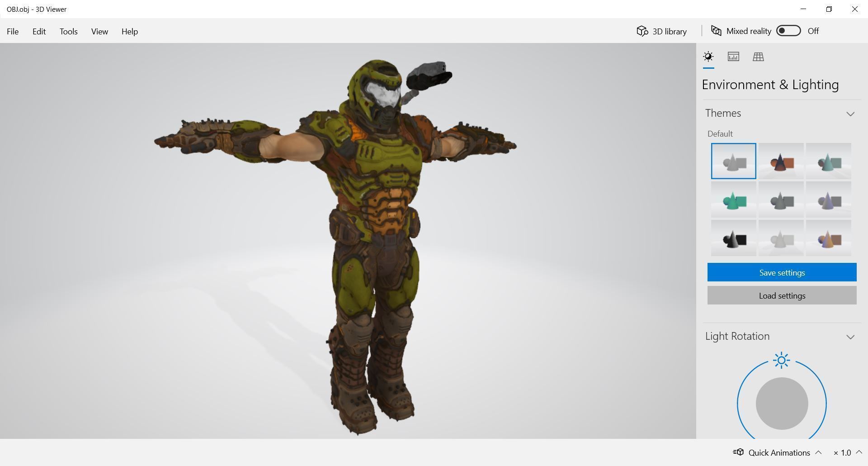Image resolution: width=868 pixels, height=466 pixels.
Task: Close the 3D Viewer window
Action: pyautogui.click(x=854, y=9)
